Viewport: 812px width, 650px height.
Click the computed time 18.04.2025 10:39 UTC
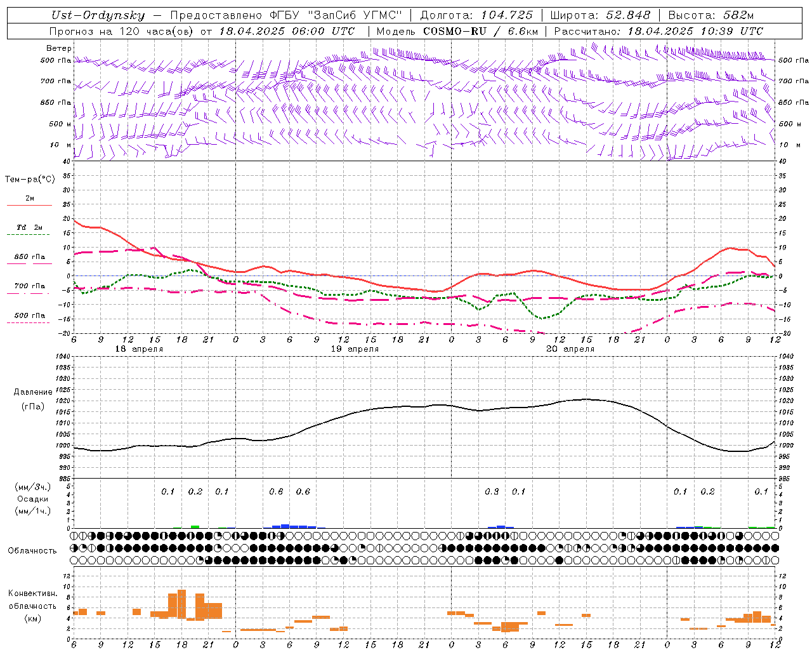click(x=695, y=31)
